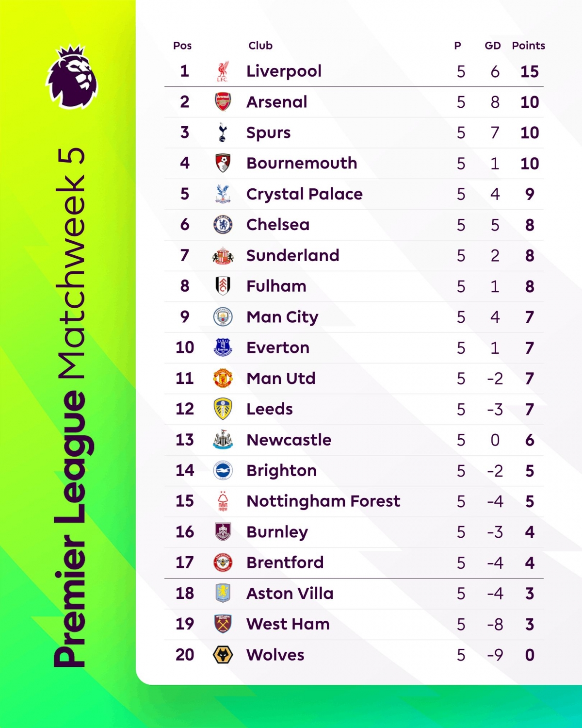
Task: Click the Premier League Matchweek 5 title
Action: (70, 408)
